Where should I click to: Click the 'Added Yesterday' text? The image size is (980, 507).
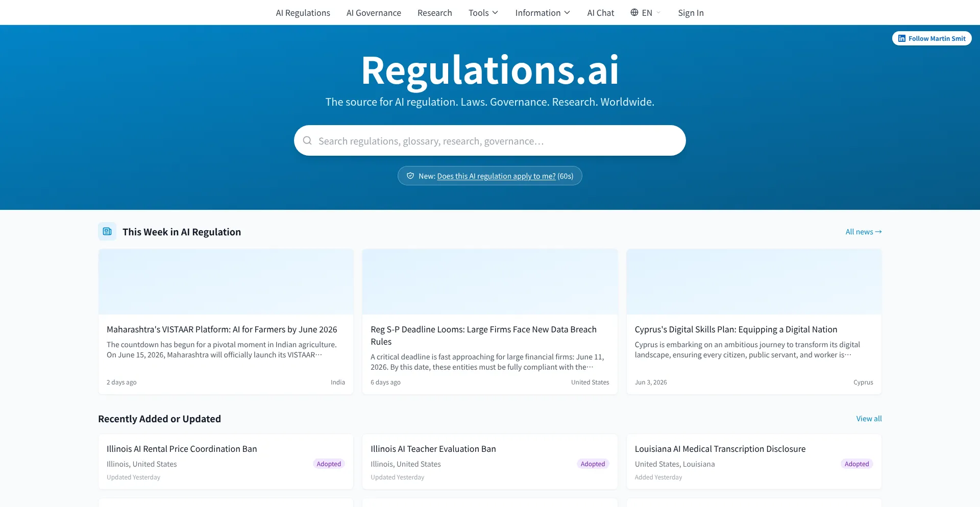[x=658, y=477]
